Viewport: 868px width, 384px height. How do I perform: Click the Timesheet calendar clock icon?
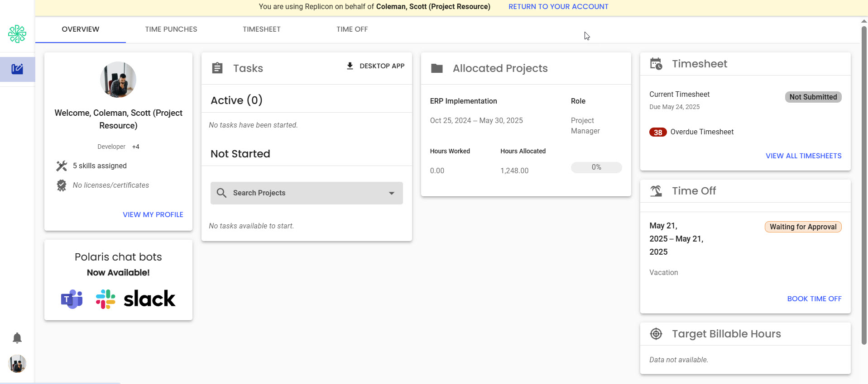pyautogui.click(x=656, y=64)
